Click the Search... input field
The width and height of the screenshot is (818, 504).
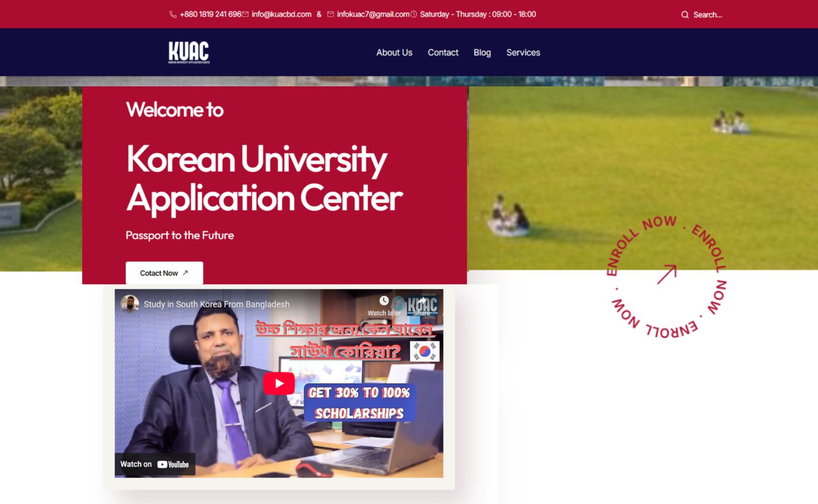pos(707,15)
